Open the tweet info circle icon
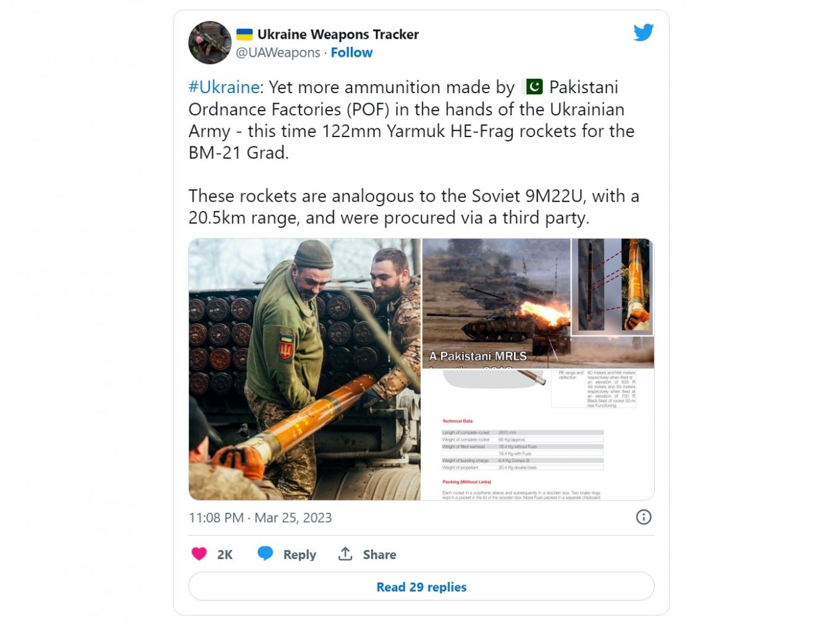This screenshot has height=624, width=840. point(644,517)
